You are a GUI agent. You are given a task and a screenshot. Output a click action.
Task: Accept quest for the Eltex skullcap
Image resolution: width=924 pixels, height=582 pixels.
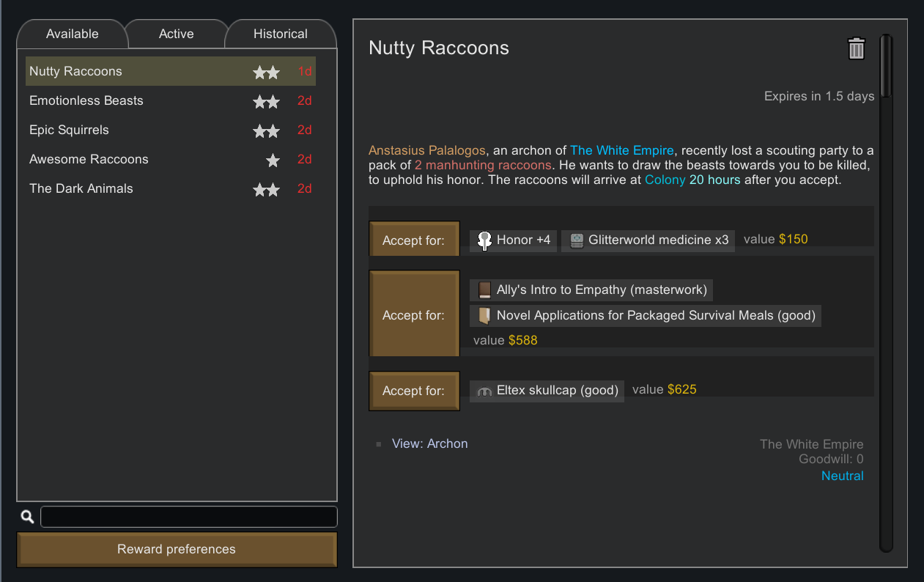[414, 391]
